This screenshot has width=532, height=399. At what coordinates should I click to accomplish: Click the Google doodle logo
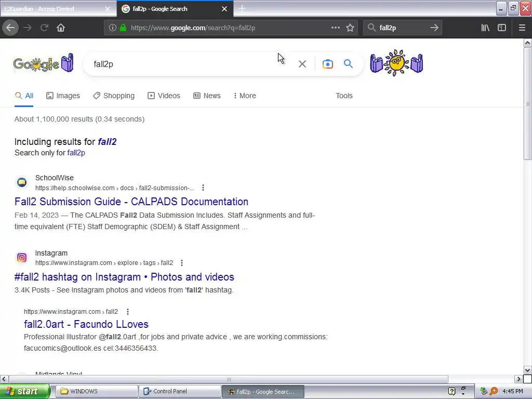coord(44,63)
